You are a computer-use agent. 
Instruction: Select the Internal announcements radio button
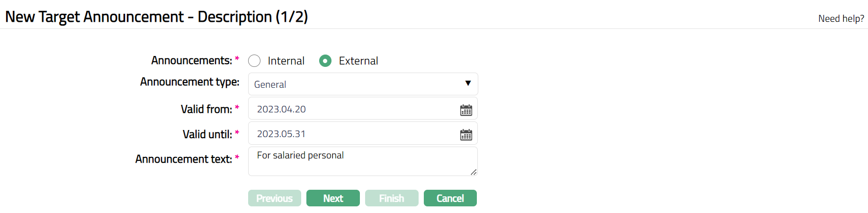pos(254,61)
